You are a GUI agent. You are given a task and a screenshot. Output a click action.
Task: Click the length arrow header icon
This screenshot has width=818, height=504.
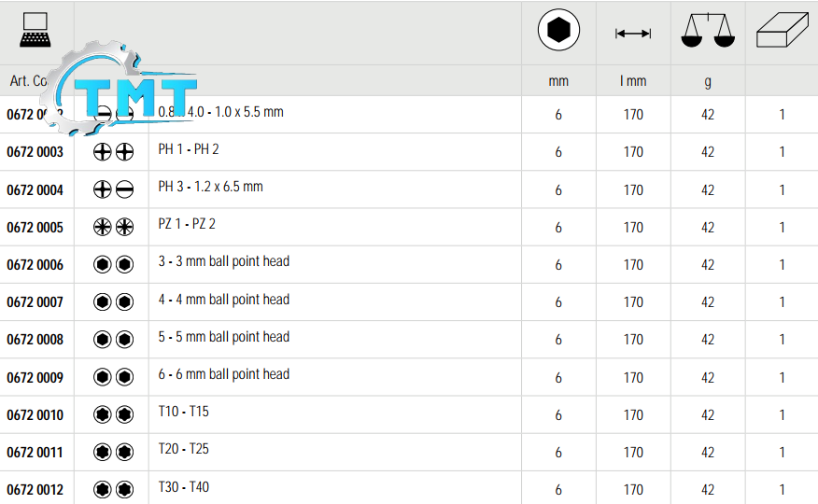(633, 34)
